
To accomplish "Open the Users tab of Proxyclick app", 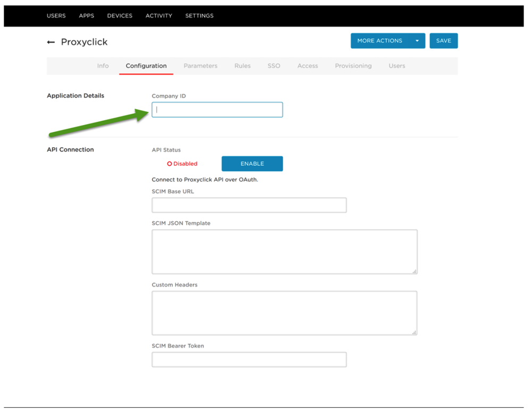I will (x=397, y=66).
